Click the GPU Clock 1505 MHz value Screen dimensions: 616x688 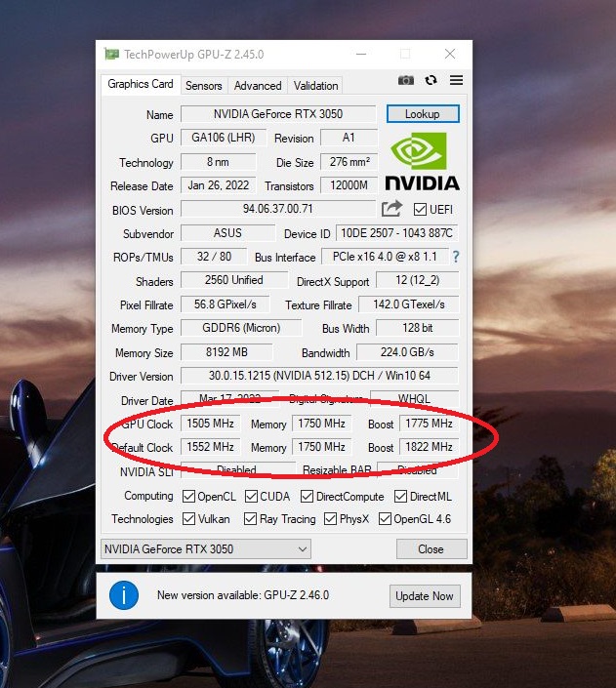pyautogui.click(x=210, y=424)
